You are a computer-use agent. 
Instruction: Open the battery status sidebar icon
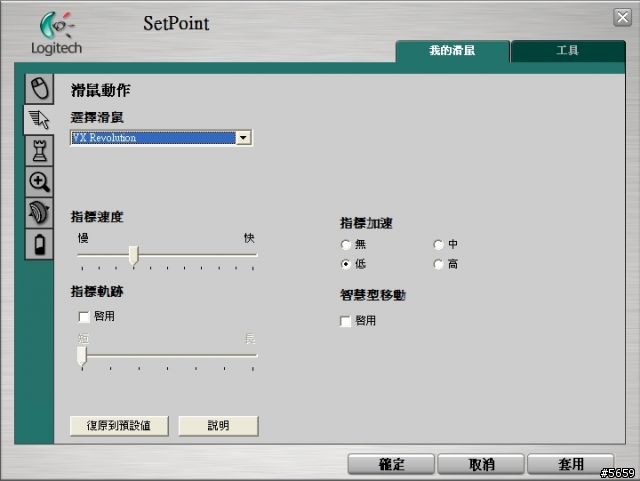point(39,244)
